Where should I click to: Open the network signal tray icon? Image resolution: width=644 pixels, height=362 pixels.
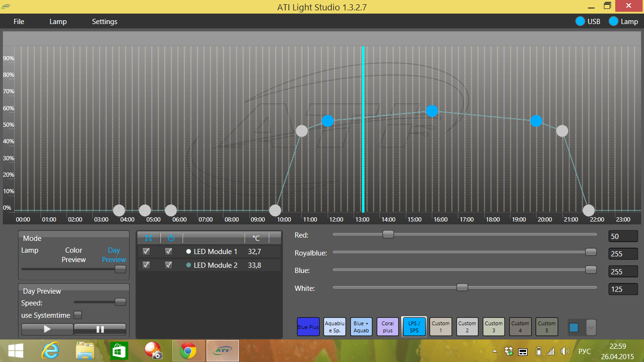click(x=551, y=352)
